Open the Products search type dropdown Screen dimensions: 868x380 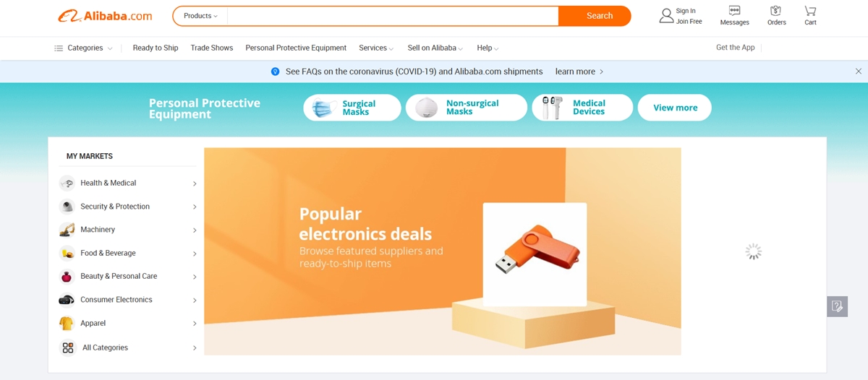pyautogui.click(x=200, y=16)
